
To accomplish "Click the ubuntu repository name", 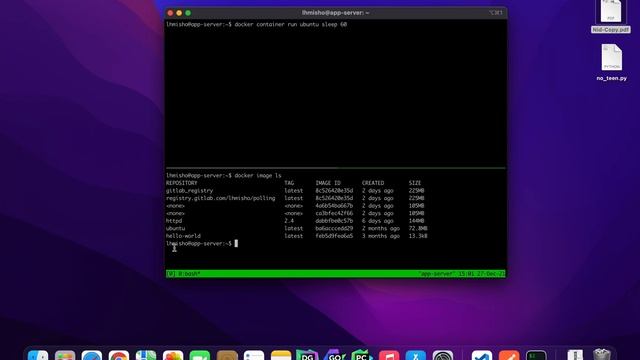I will pos(176,229).
